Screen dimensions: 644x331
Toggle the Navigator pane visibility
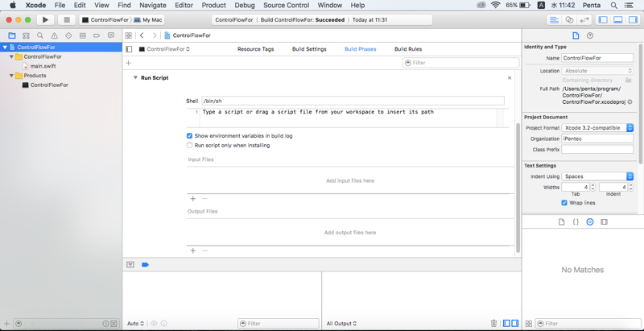click(x=603, y=19)
